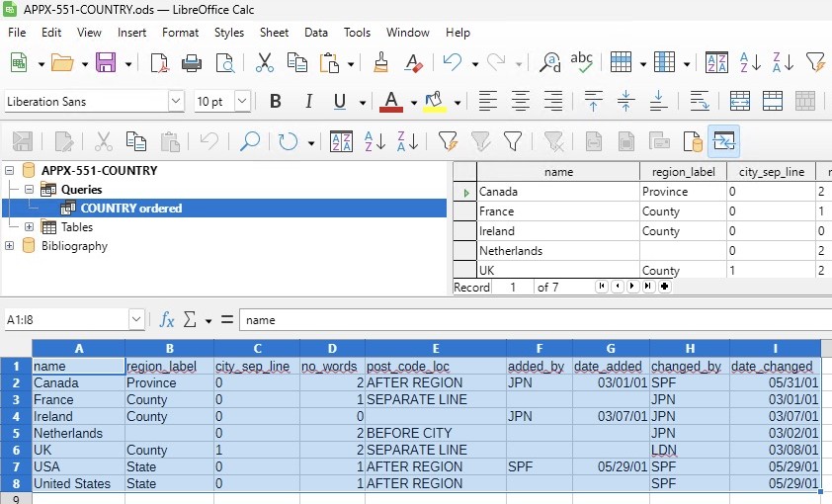832x504 pixels.
Task: Apply the red font color
Action: (x=391, y=101)
